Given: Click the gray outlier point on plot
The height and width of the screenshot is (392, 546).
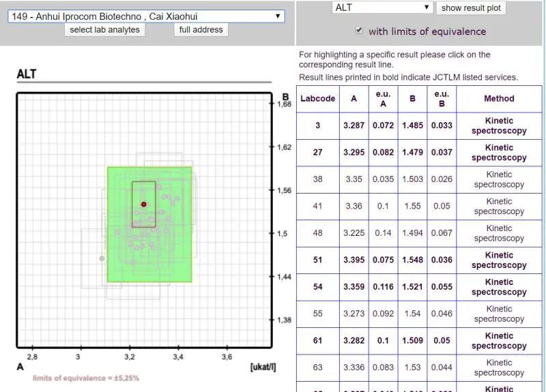Looking at the screenshot, I should click(102, 258).
